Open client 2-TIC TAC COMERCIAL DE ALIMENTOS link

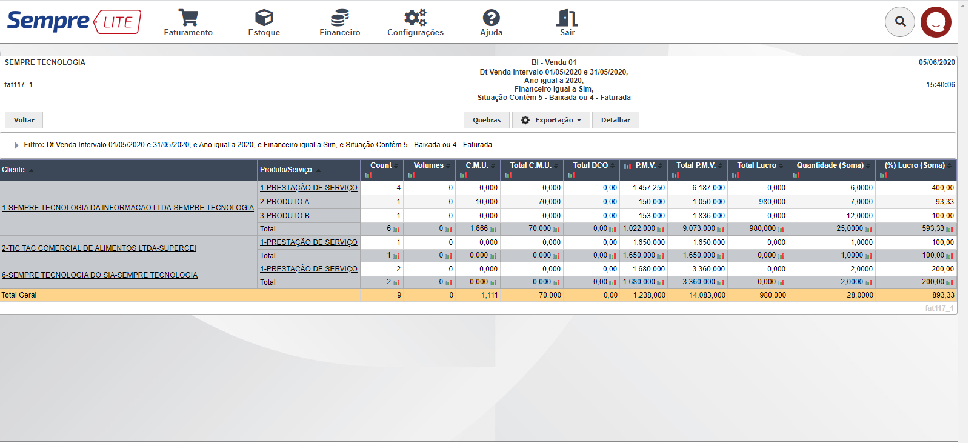pyautogui.click(x=99, y=248)
